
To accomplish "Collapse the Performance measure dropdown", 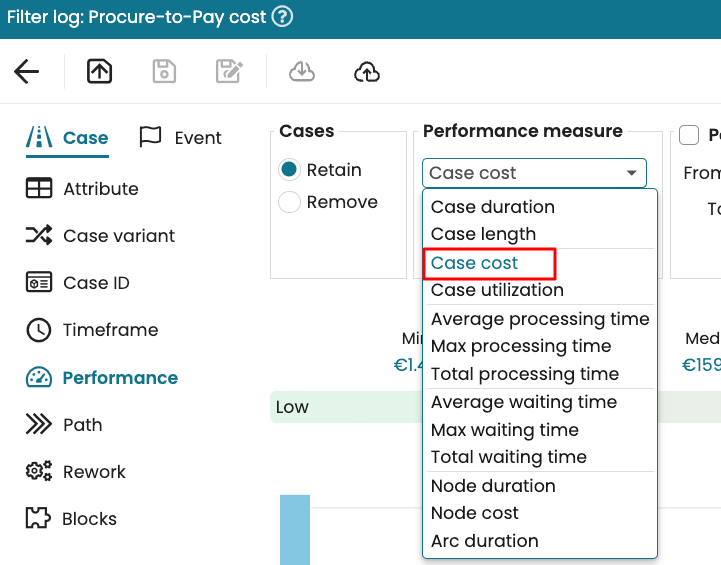I will coord(534,173).
